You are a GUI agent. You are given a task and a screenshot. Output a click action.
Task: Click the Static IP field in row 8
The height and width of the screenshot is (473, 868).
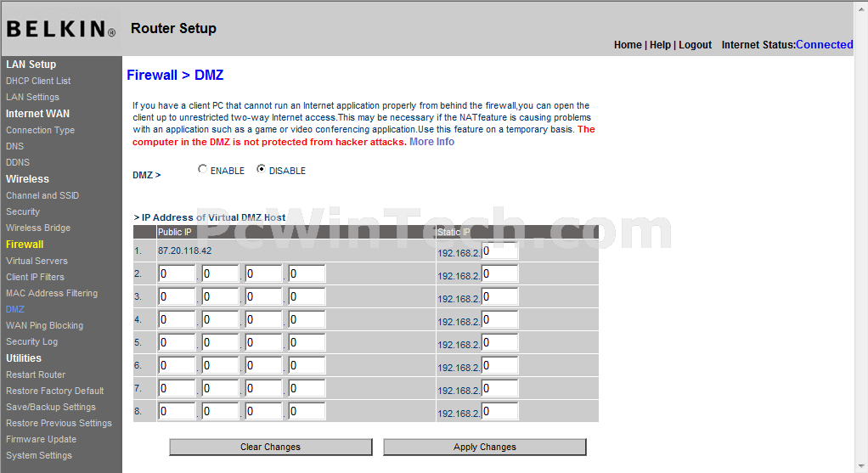[500, 412]
